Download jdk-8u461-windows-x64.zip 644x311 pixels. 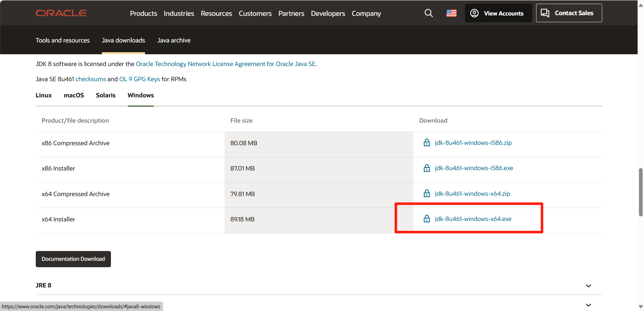tap(472, 194)
